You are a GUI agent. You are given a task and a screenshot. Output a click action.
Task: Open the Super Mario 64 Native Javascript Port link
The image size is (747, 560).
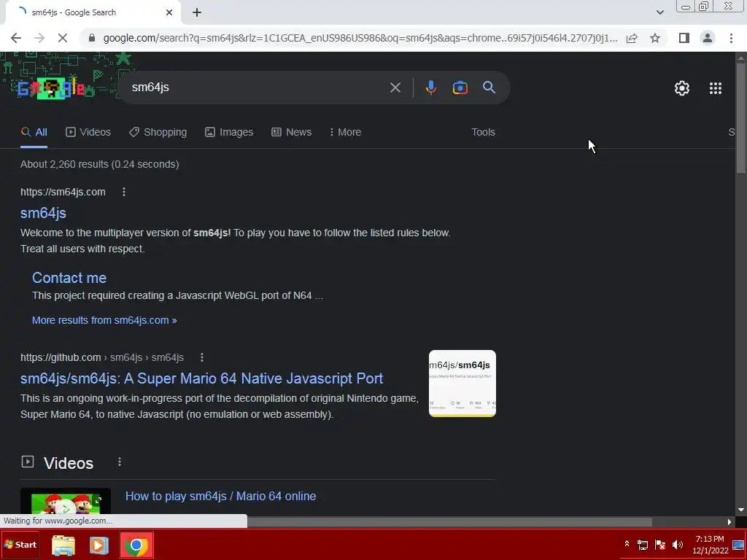pyautogui.click(x=201, y=378)
